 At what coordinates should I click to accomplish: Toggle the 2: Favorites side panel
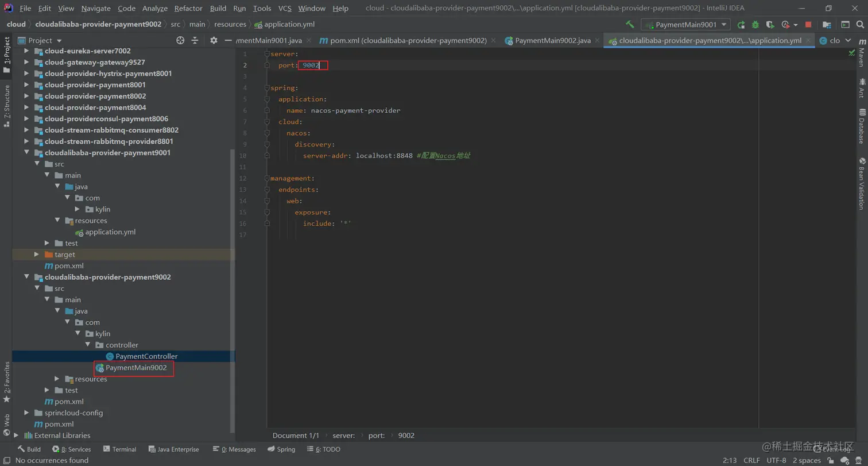click(x=6, y=382)
